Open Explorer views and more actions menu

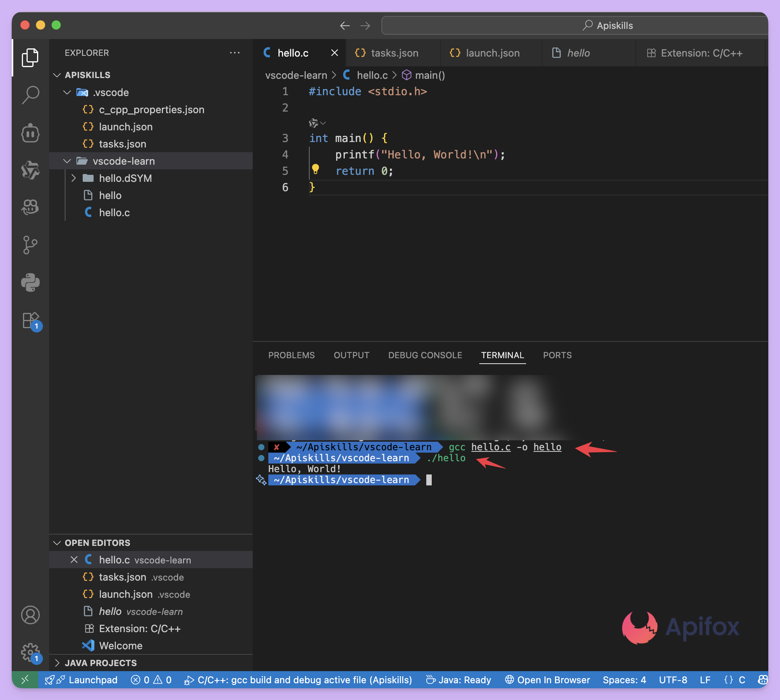pos(235,53)
